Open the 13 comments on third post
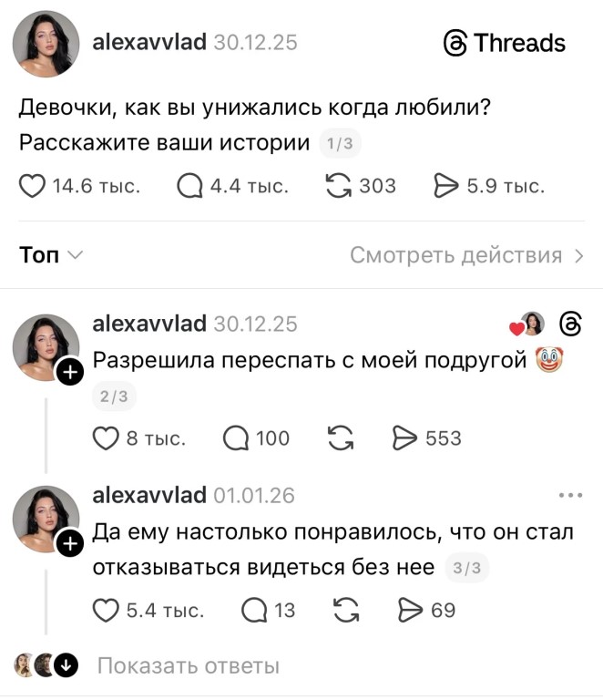 [x=252, y=610]
